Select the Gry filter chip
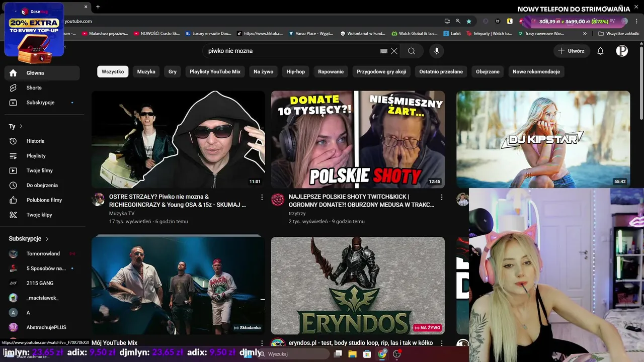This screenshot has width=644, height=362. (173, 71)
